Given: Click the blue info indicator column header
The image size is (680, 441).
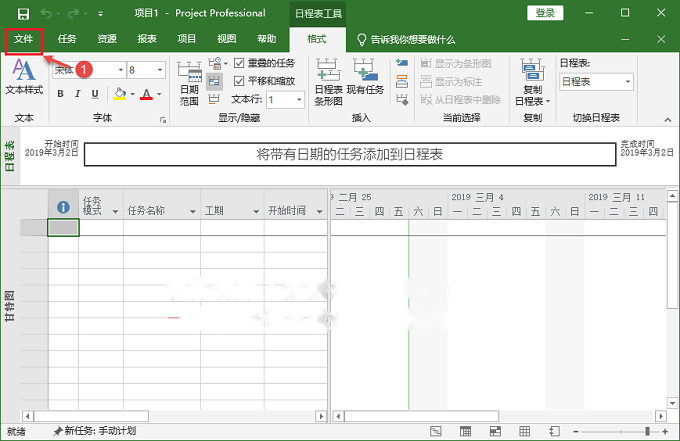Looking at the screenshot, I should tap(63, 207).
